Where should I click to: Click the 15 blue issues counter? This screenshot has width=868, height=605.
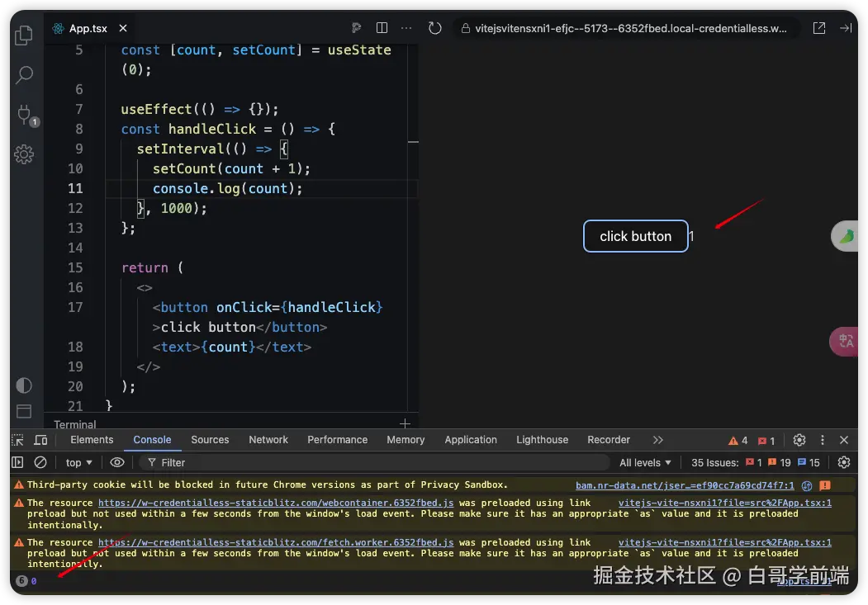point(809,463)
